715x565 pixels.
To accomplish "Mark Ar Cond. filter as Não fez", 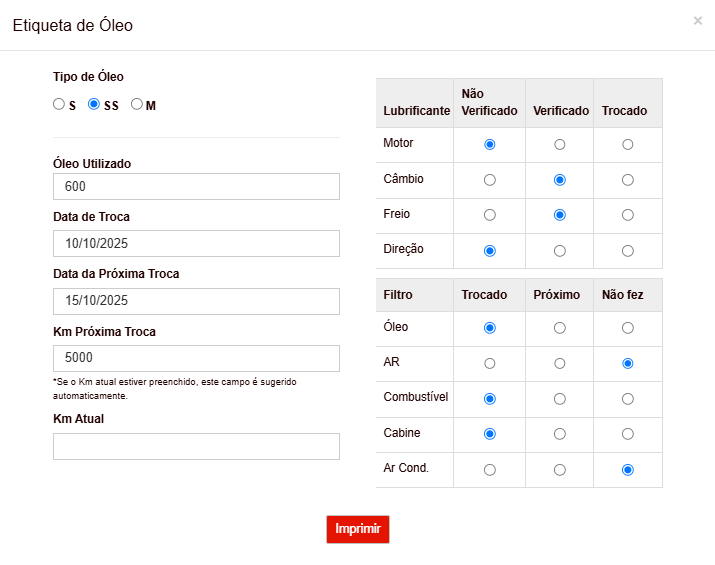I will click(x=627, y=470).
